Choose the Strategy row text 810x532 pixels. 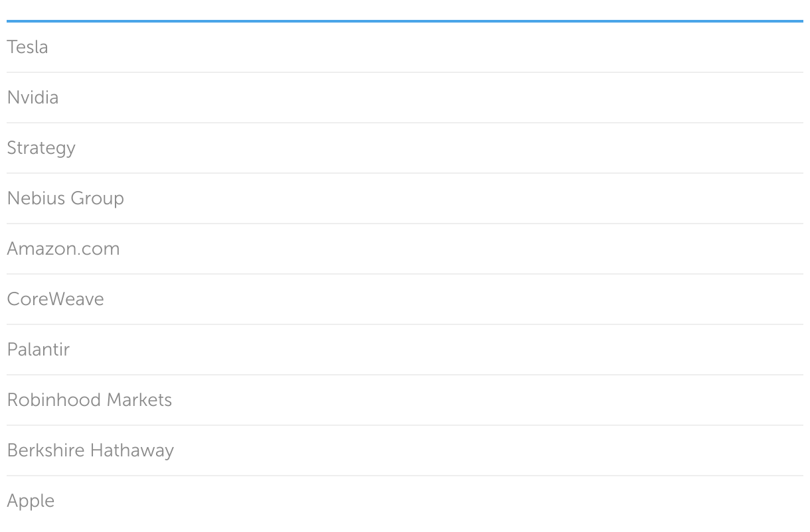[41, 148]
